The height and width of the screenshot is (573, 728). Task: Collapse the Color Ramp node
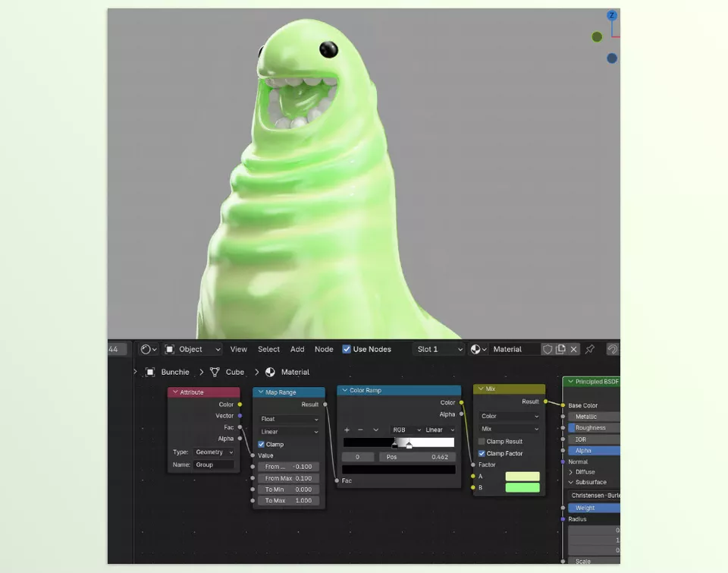click(x=345, y=390)
